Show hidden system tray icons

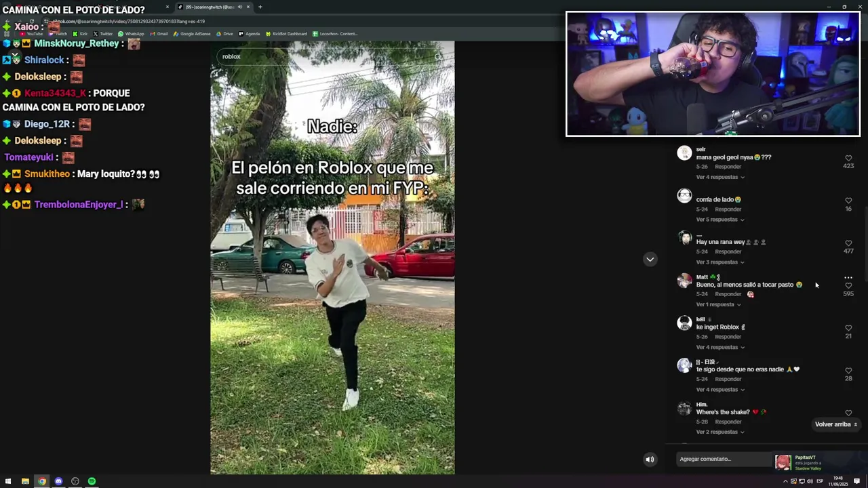tap(785, 481)
